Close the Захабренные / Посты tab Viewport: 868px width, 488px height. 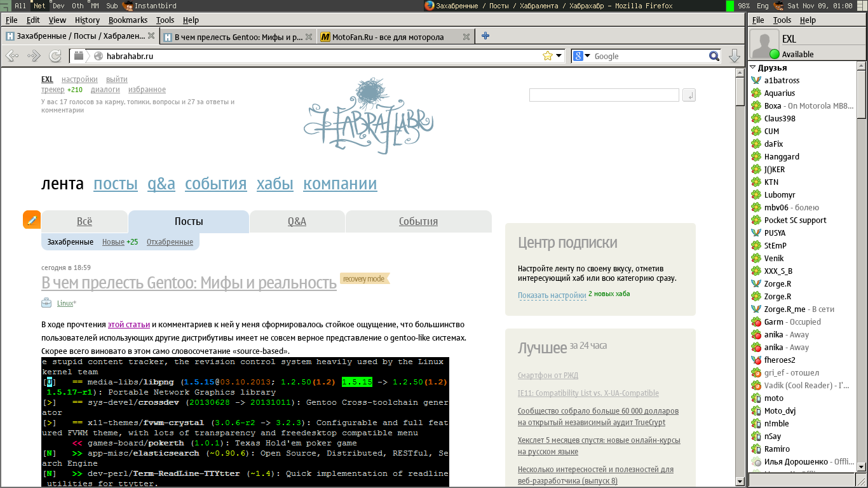(150, 37)
